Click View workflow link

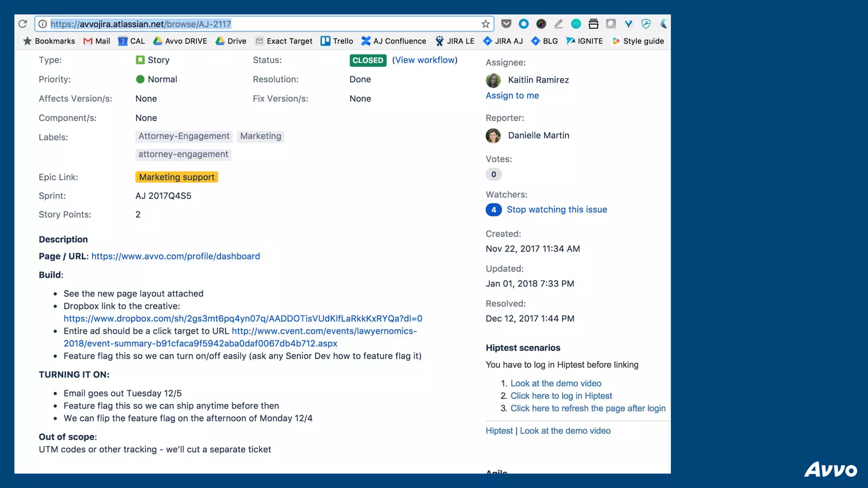[425, 60]
